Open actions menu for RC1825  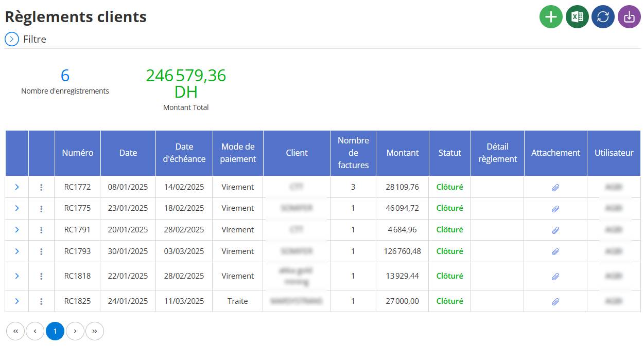click(x=41, y=301)
